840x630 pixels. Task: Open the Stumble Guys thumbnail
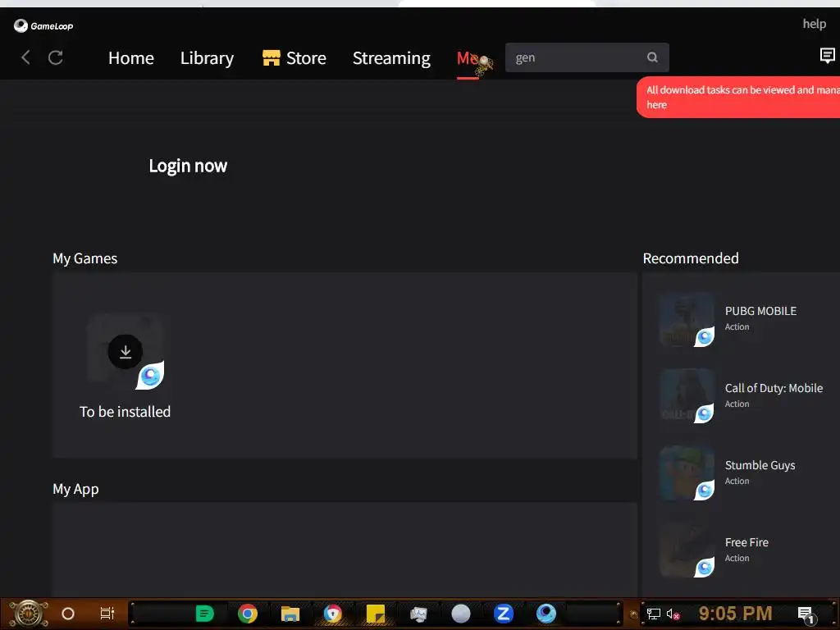click(x=687, y=473)
